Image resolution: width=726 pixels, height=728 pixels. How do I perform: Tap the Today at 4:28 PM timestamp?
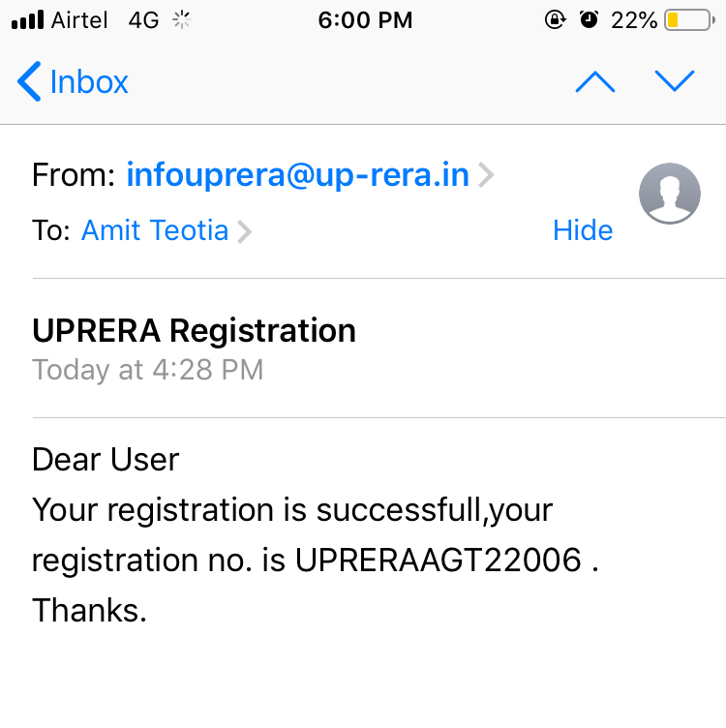coord(147,370)
